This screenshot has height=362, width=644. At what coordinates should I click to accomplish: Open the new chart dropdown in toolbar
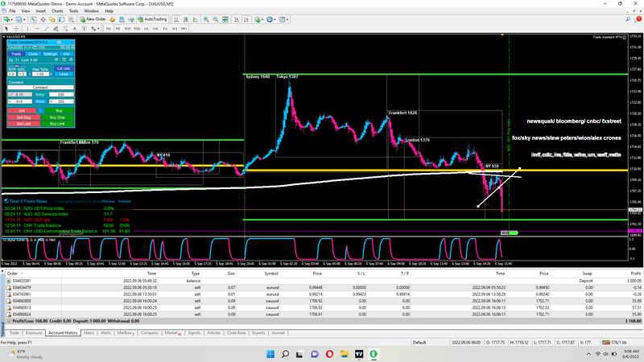[x=13, y=18]
